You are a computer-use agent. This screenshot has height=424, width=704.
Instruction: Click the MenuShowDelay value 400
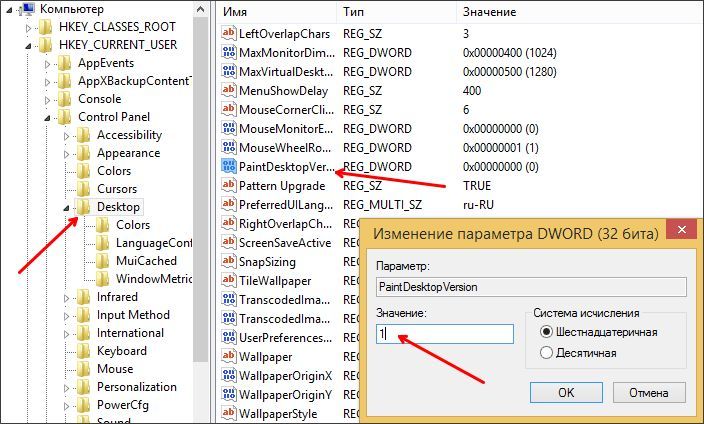(472, 91)
